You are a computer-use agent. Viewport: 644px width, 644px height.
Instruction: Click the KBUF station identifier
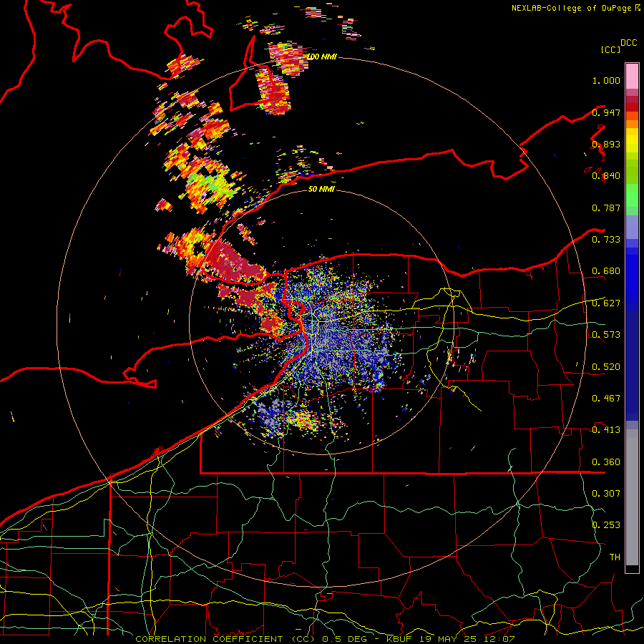(399, 639)
